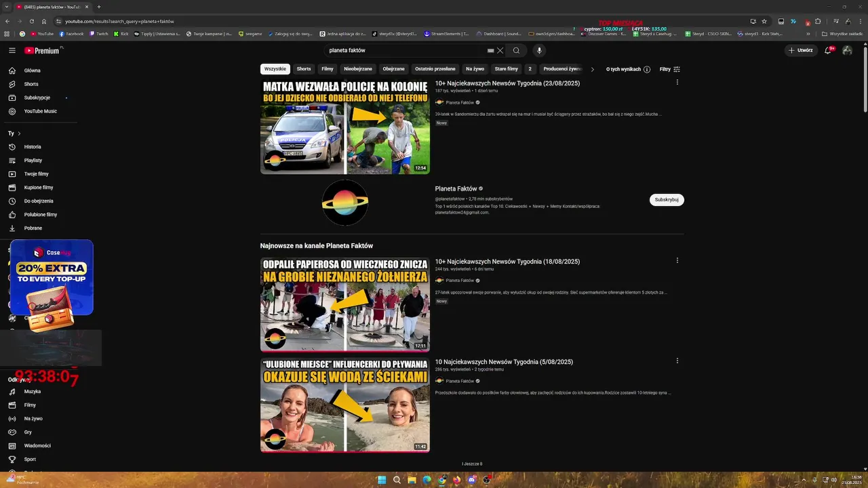Expand more results via I jeszcze 8
This screenshot has height=488, width=868.
pos(472,464)
